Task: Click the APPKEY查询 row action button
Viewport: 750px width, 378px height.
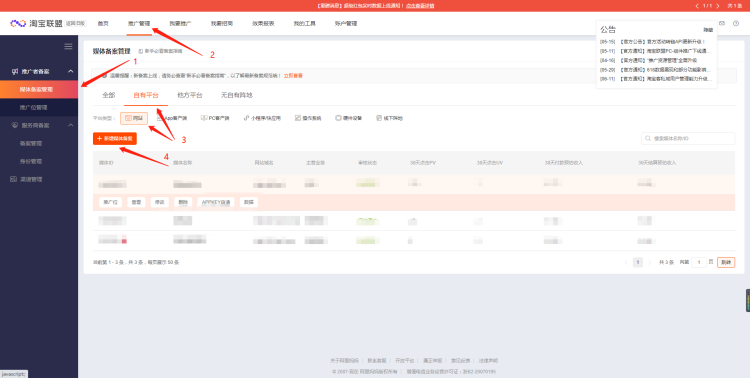Action: tap(216, 202)
